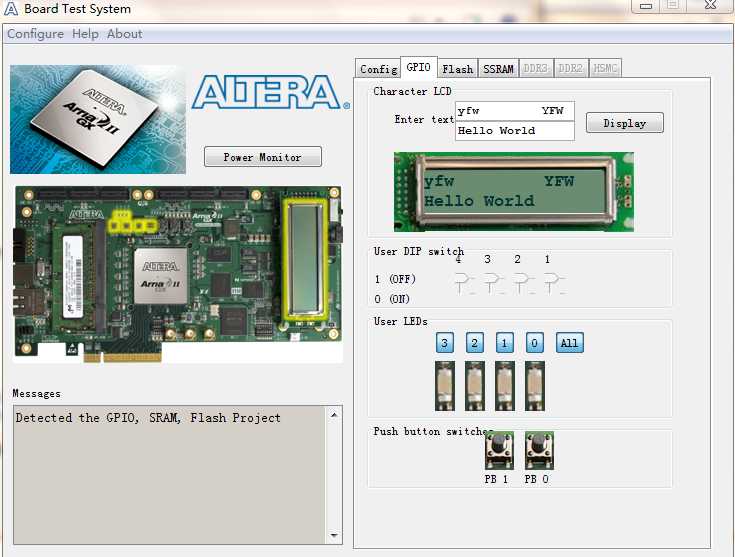Focus the first LCD text line field
Image resolution: width=735 pixels, height=557 pixels.
(515, 111)
